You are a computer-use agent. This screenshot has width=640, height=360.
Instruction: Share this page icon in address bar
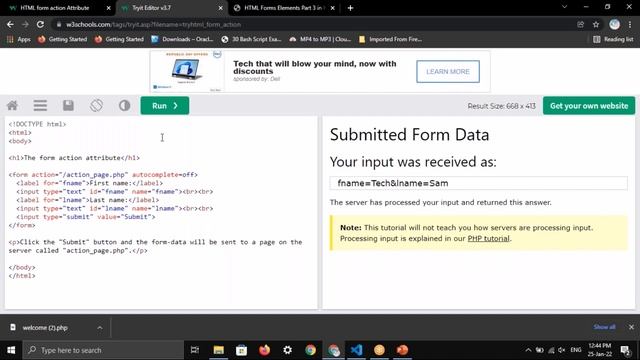[x=580, y=24]
